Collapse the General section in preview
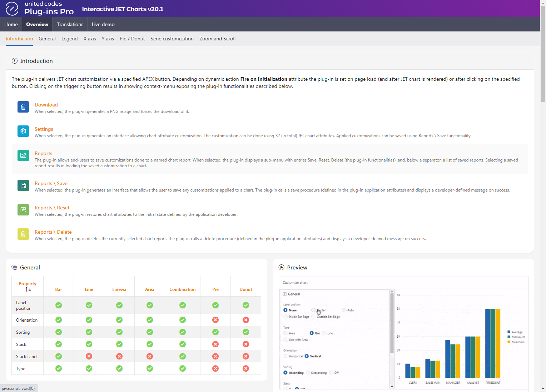This screenshot has height=392, width=546. click(x=285, y=294)
